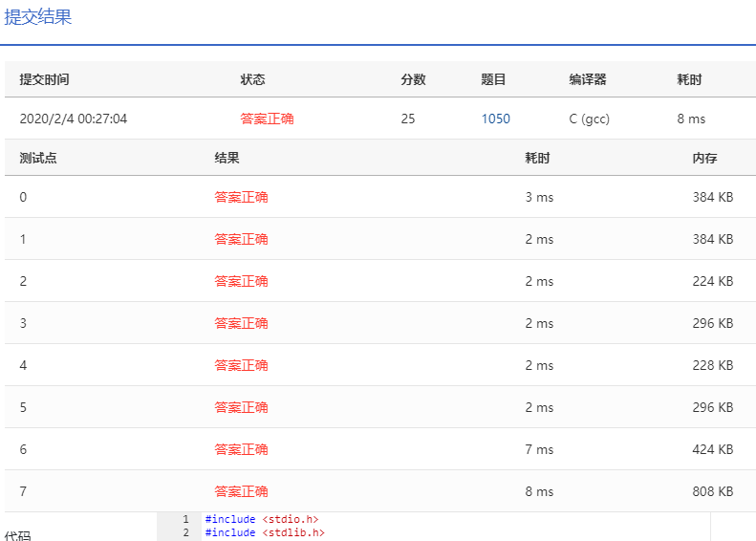This screenshot has height=541, width=756.
Task: Select the submission time 2020/2/4 00:27:04
Action: [x=74, y=119]
